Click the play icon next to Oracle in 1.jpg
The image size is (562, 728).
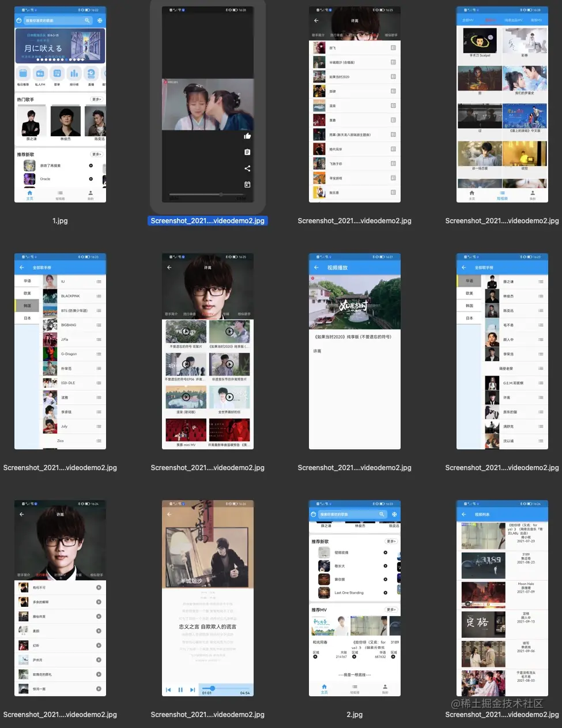pyautogui.click(x=91, y=179)
